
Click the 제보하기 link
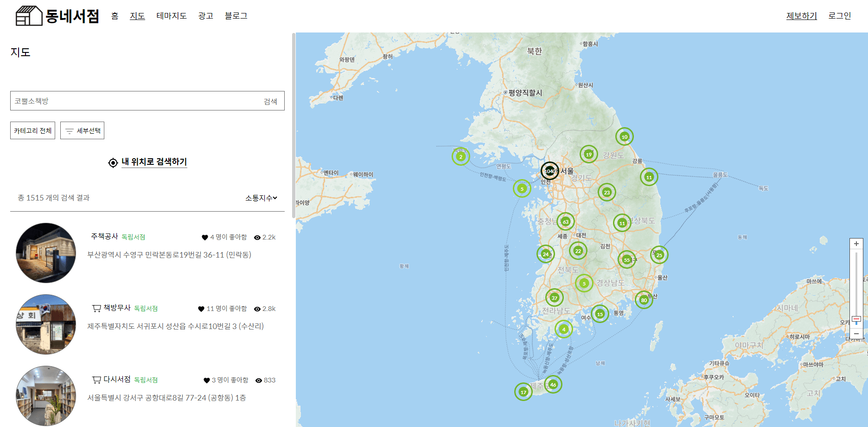pos(801,15)
